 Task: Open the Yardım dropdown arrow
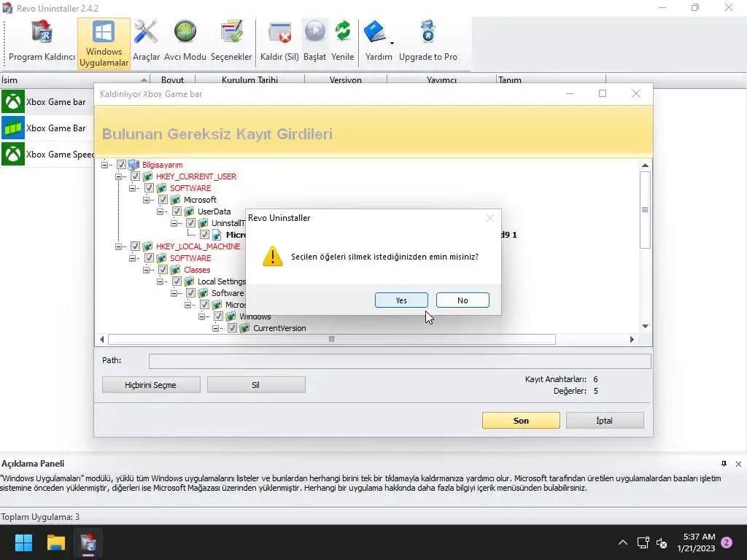[392, 43]
